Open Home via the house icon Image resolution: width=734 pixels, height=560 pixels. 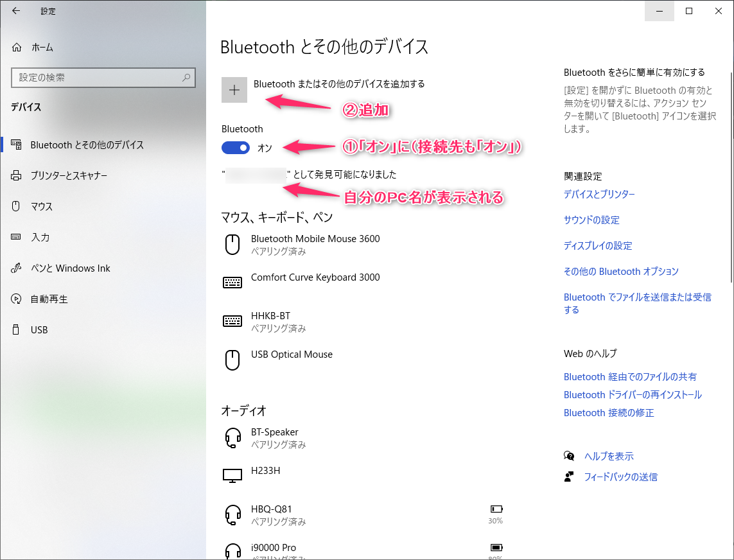[17, 48]
